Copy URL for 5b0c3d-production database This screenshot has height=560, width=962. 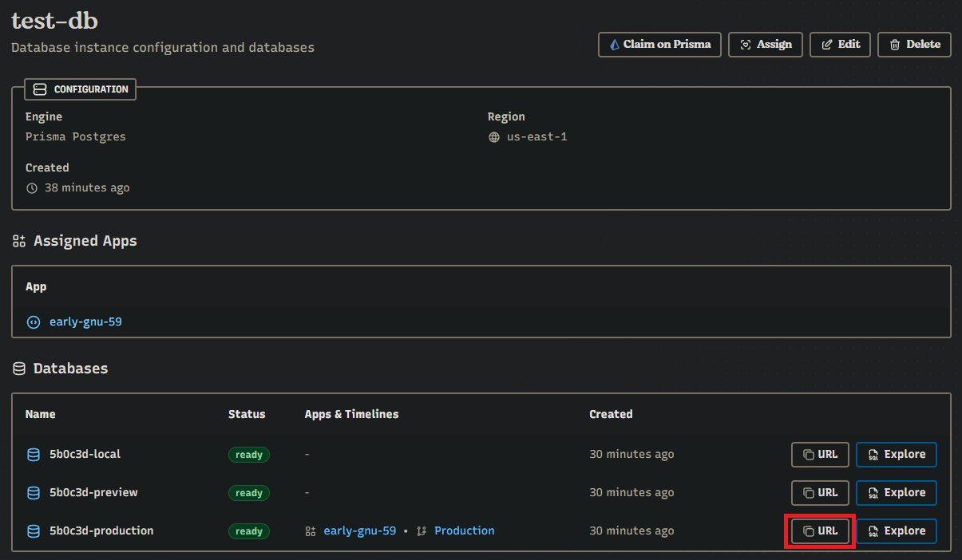pyautogui.click(x=820, y=531)
